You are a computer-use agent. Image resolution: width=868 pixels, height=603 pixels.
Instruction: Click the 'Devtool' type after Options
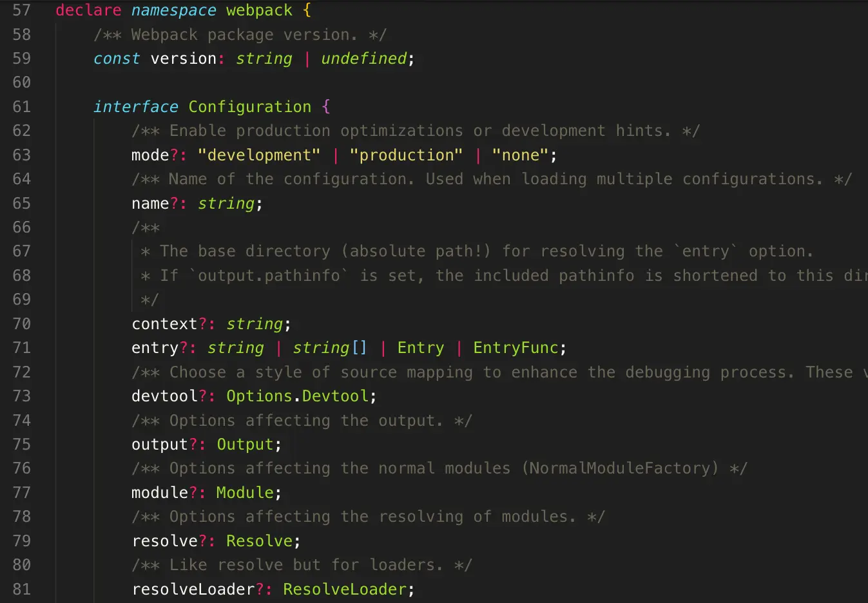coord(335,396)
